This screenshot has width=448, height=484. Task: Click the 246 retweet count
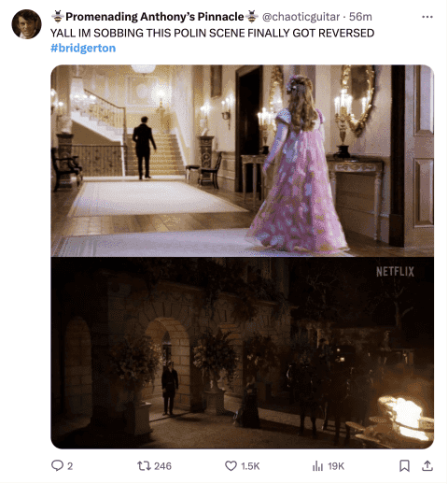pyautogui.click(x=162, y=466)
